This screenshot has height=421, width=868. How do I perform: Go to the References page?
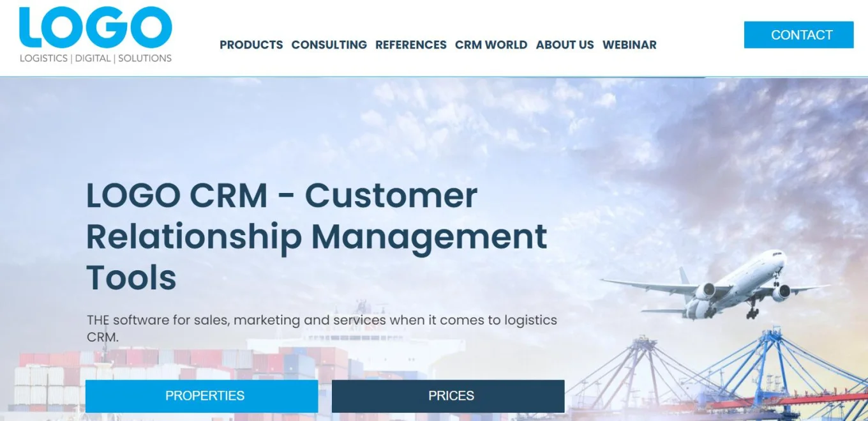(x=411, y=45)
